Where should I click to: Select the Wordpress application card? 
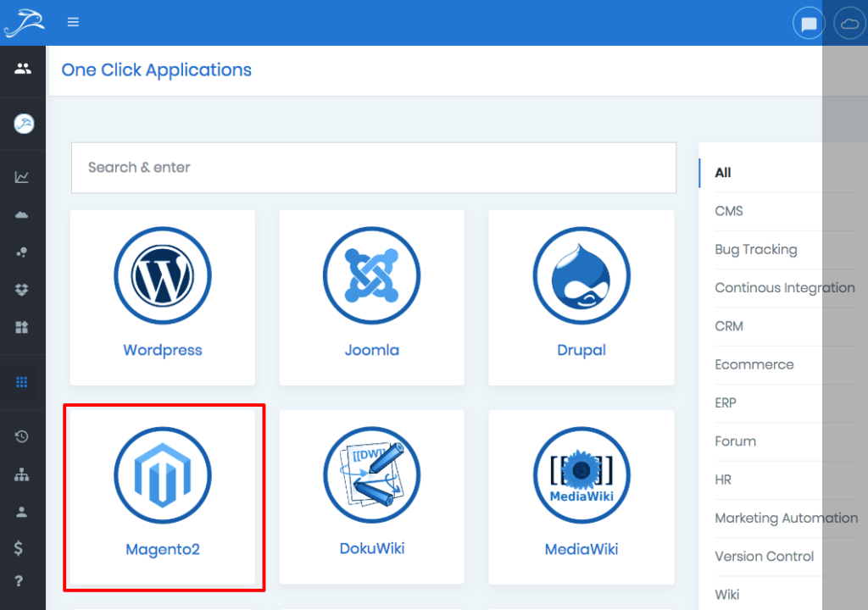click(x=163, y=297)
